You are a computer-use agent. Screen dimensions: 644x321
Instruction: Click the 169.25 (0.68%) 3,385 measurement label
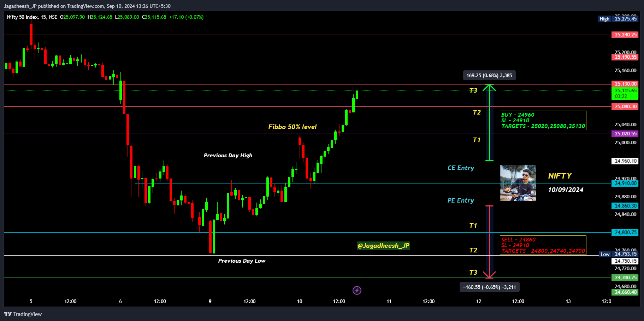(489, 75)
